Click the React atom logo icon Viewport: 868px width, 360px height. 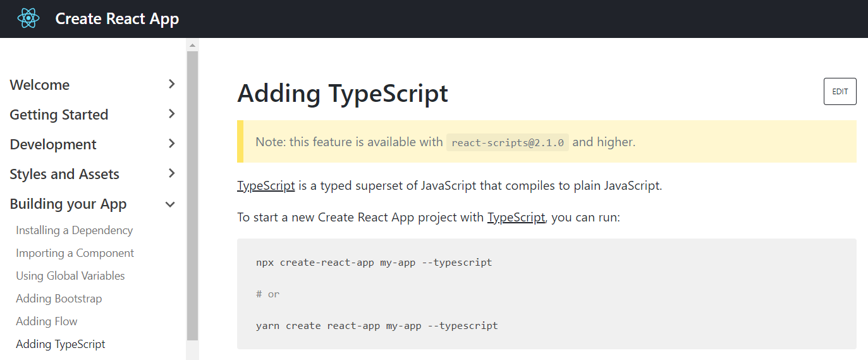click(28, 18)
